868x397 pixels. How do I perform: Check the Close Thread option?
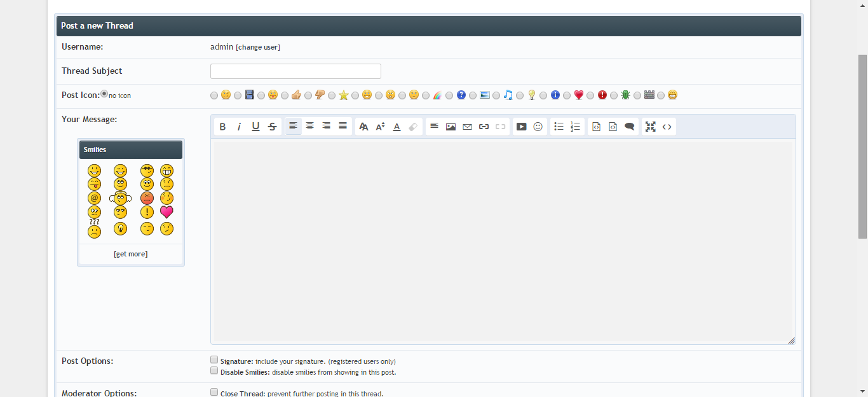coord(214,392)
